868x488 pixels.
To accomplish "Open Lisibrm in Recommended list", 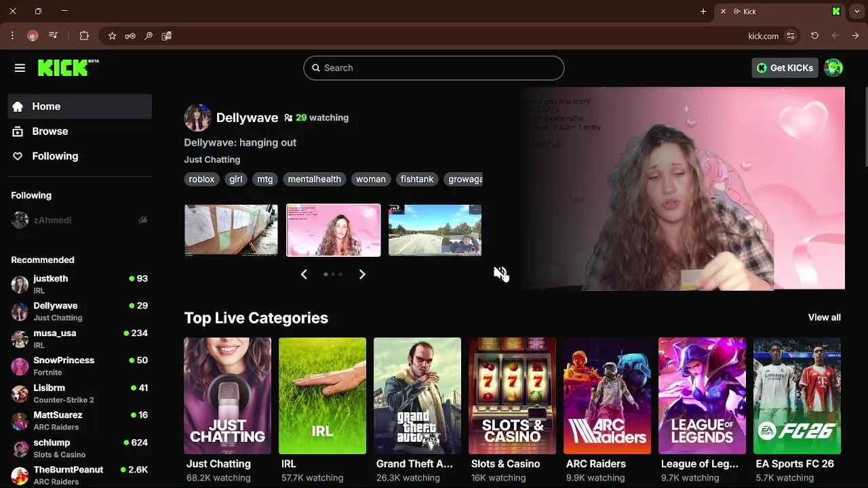I will [80, 394].
